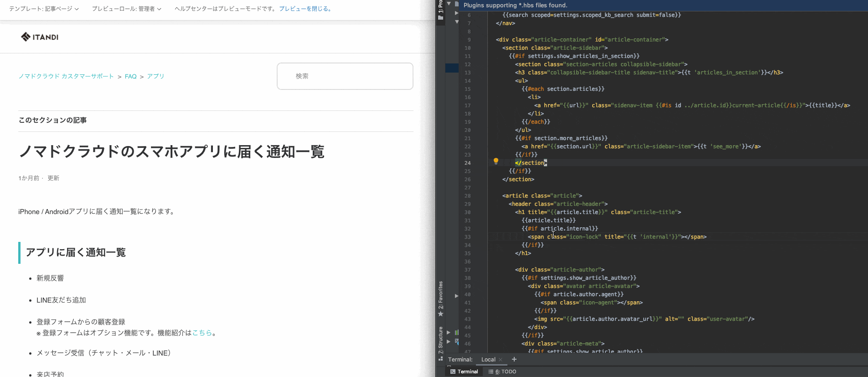Click line number 24 in the gutter

coord(467,163)
